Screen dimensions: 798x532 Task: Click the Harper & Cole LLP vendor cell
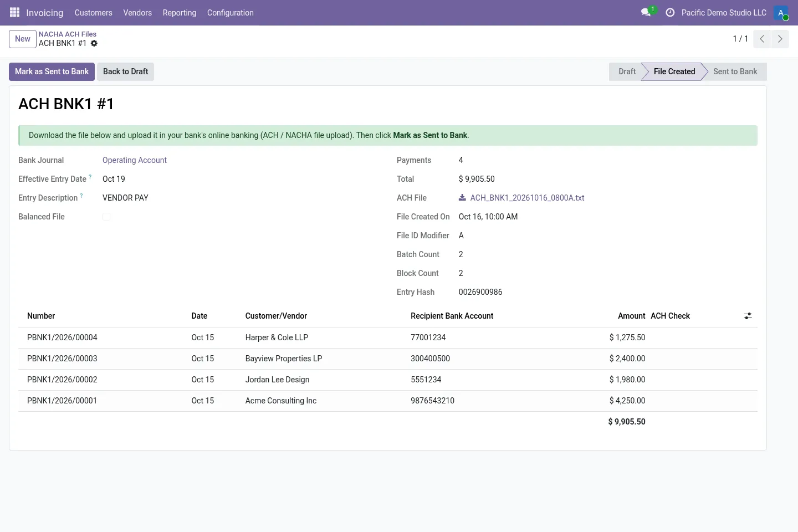point(277,337)
